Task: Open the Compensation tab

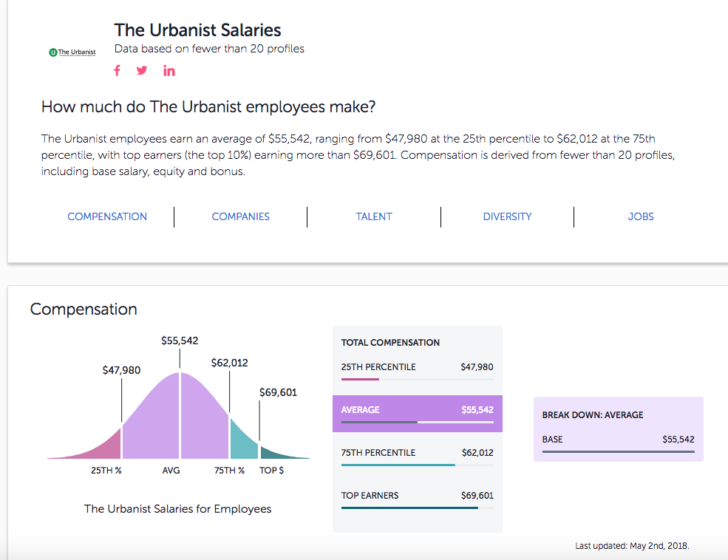Action: tap(107, 216)
